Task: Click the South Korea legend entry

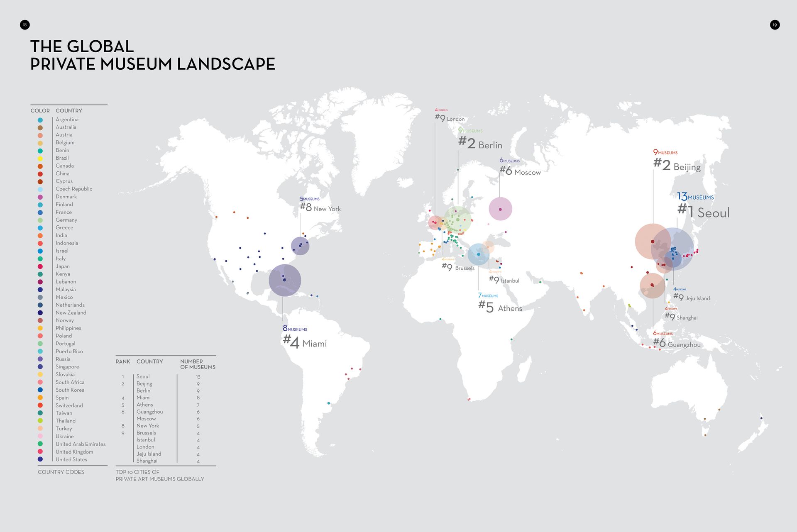Action: (70, 390)
